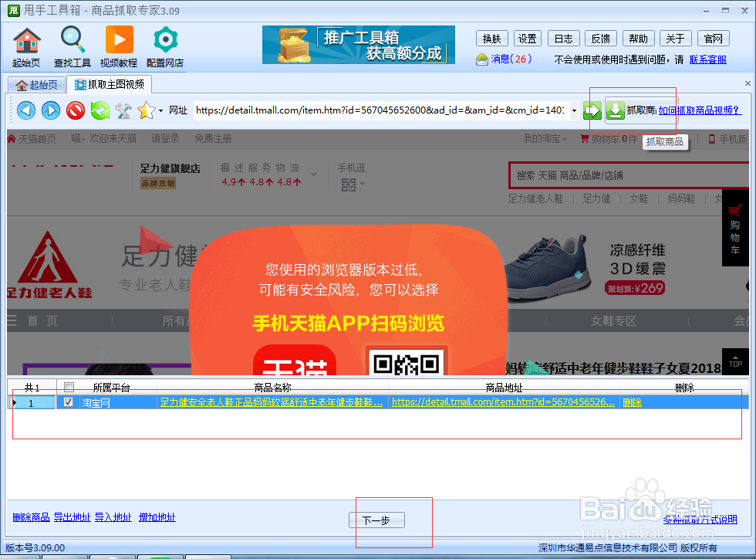Open 消息(26) messages link
The height and width of the screenshot is (559, 756).
pyautogui.click(x=511, y=59)
